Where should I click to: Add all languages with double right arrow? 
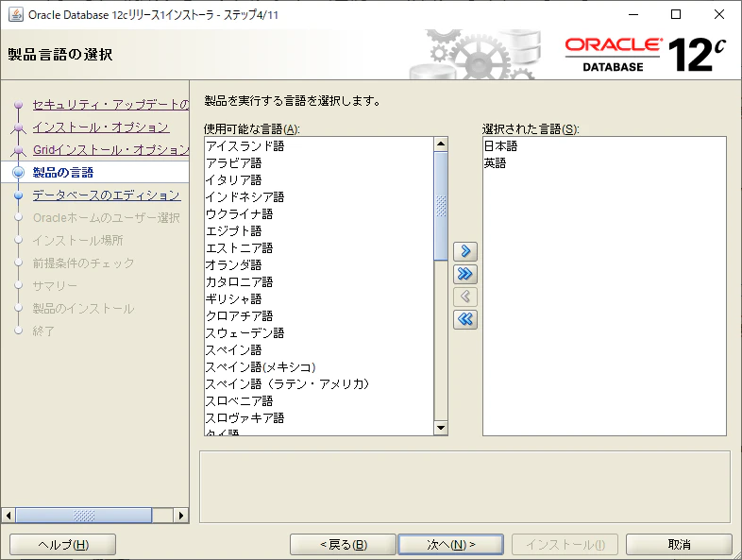[x=465, y=274]
